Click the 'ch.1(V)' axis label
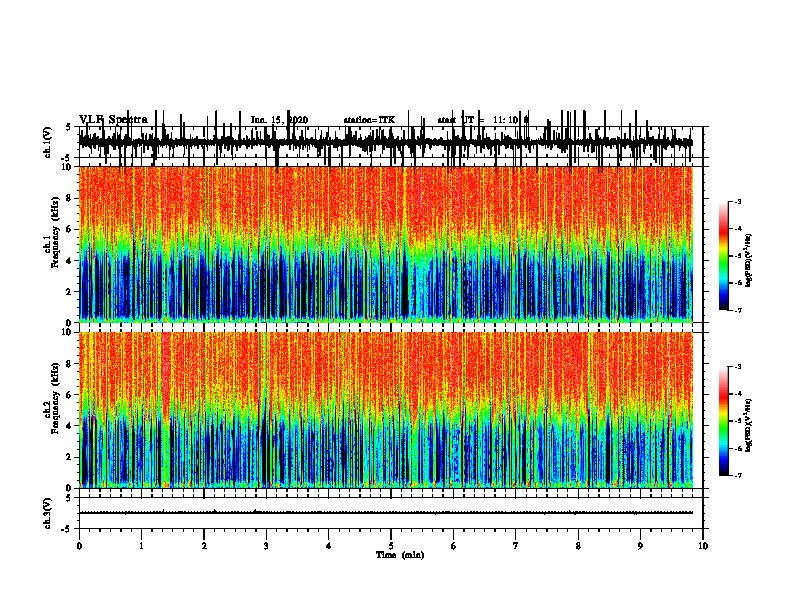The height and width of the screenshot is (612, 792). tap(48, 142)
